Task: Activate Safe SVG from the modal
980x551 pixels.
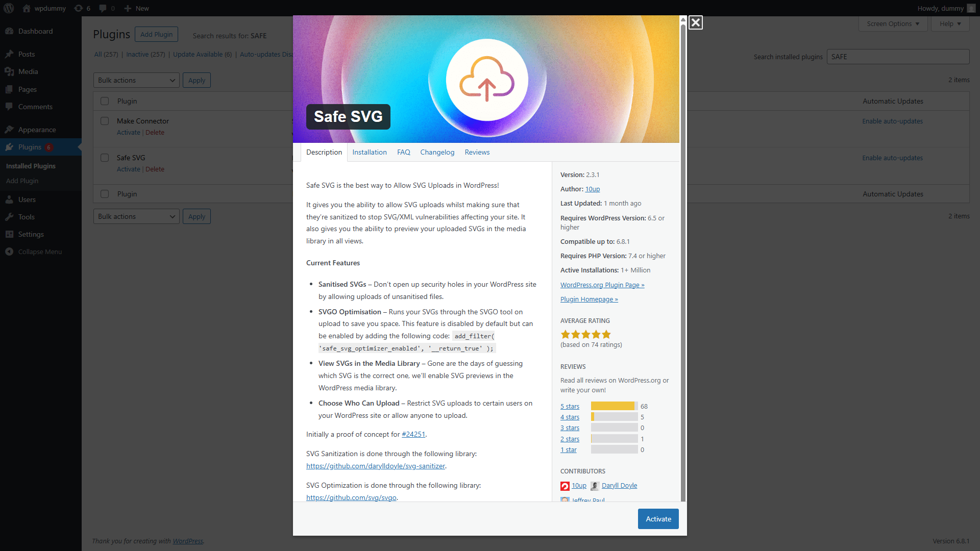Action: (x=658, y=519)
